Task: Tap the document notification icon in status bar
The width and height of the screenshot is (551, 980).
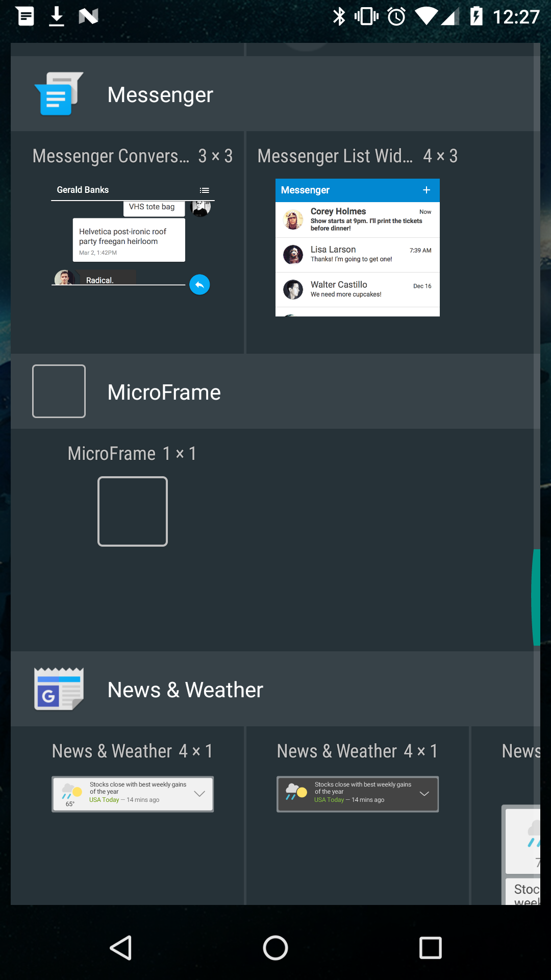Action: (26, 16)
